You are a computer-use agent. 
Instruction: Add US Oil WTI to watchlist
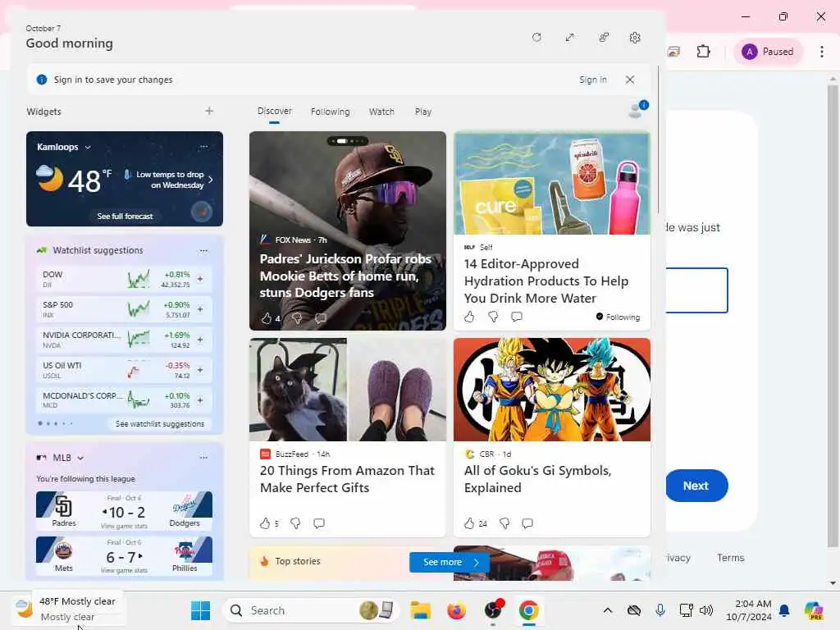click(x=200, y=370)
